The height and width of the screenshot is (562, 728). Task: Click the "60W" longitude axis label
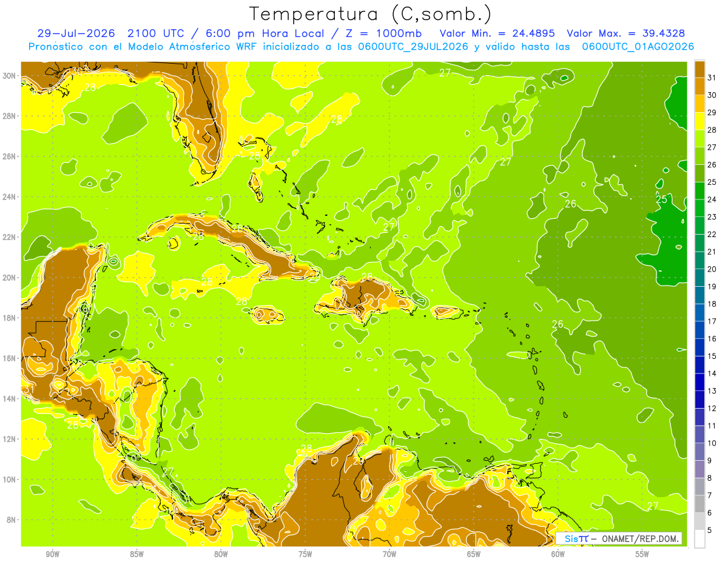558,554
